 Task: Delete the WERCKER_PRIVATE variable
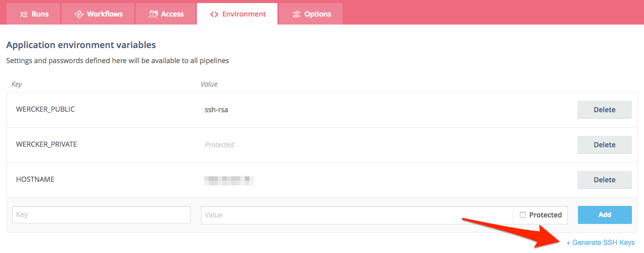(x=604, y=145)
